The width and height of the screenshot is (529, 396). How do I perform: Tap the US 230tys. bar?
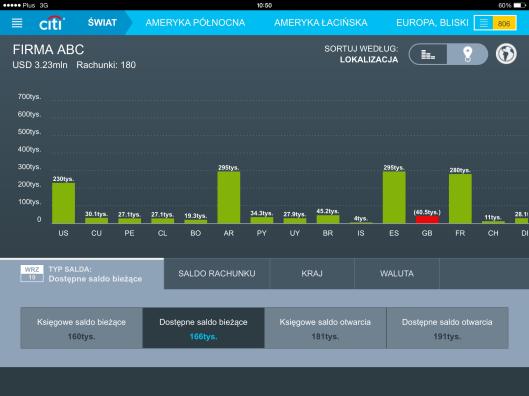pyautogui.click(x=63, y=203)
